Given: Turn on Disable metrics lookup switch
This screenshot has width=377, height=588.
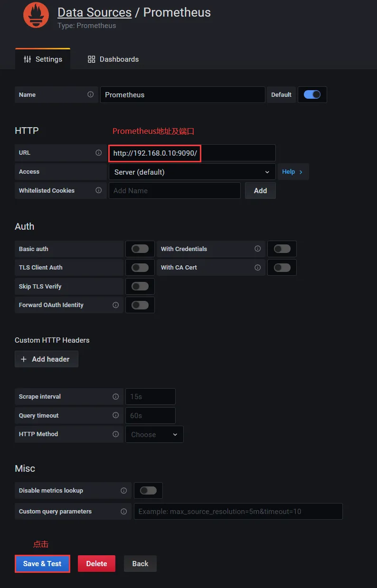Looking at the screenshot, I should pyautogui.click(x=148, y=490).
